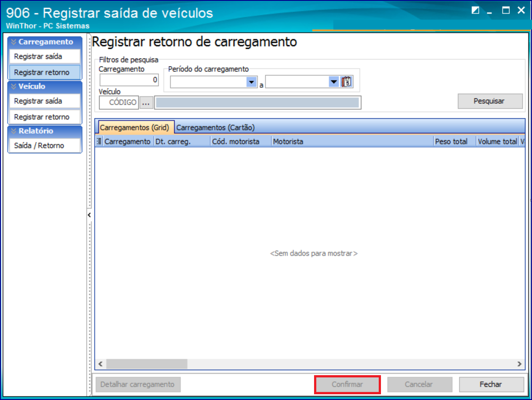
Task: Select Registrar retorno under Carregamento
Action: (x=45, y=72)
